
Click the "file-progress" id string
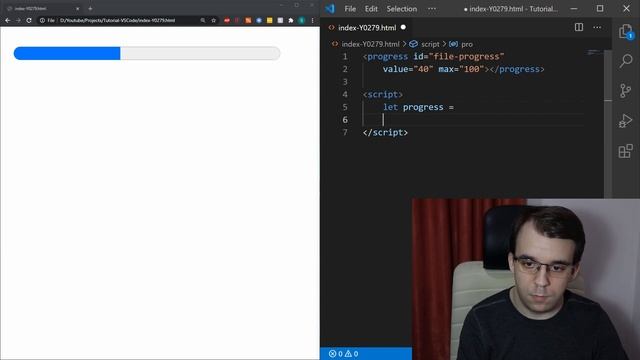click(x=467, y=56)
